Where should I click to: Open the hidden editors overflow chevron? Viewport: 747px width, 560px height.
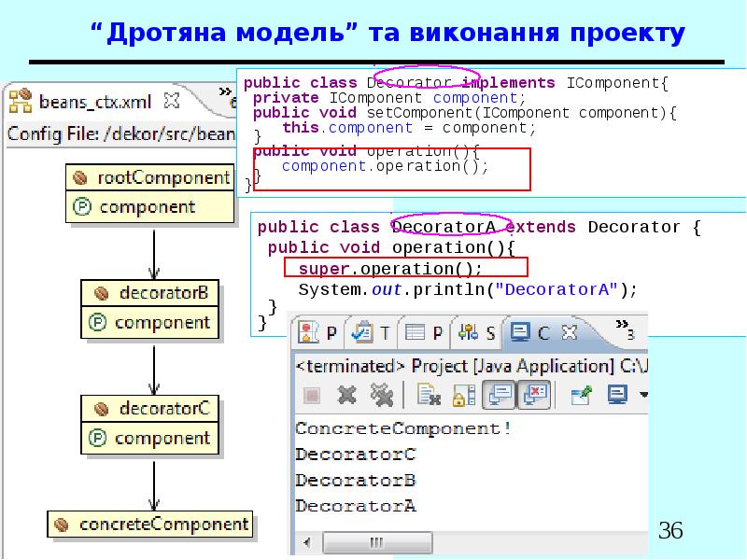click(x=226, y=93)
